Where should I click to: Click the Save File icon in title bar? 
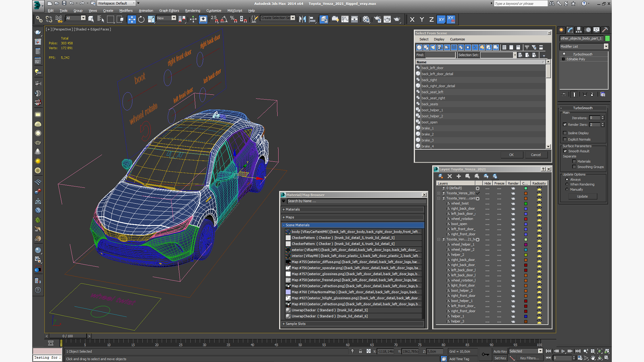(64, 3)
